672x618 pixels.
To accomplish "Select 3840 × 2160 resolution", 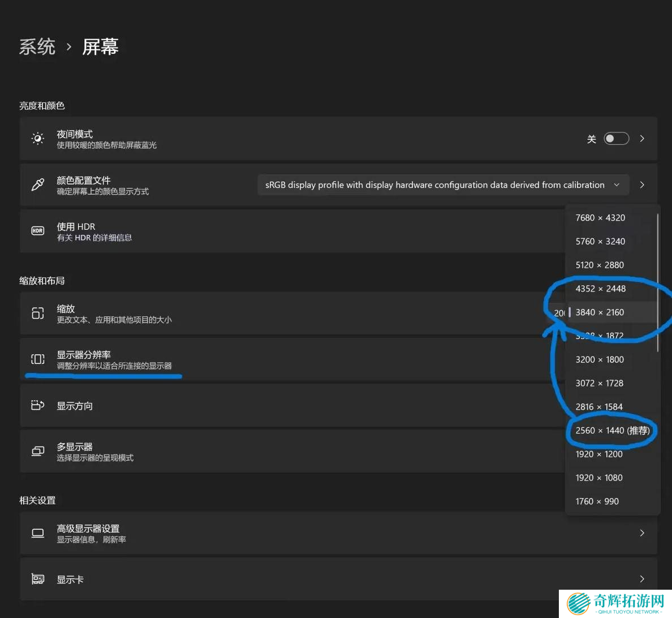I will pos(600,312).
